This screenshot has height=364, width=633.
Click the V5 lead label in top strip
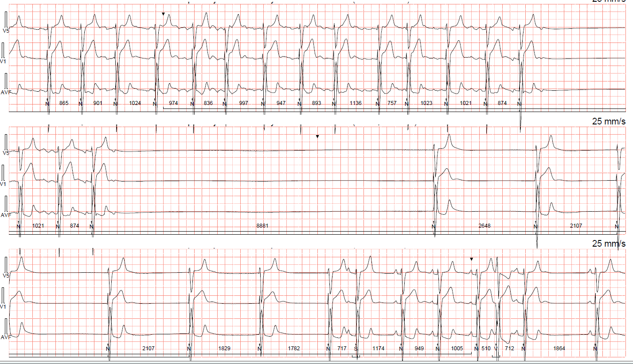tap(6, 31)
